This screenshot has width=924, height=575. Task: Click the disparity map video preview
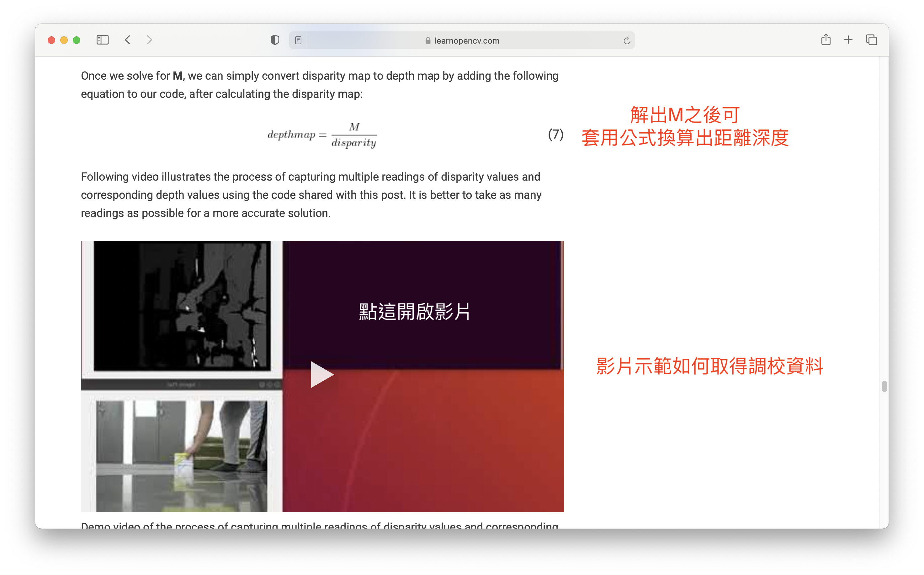[x=182, y=306]
